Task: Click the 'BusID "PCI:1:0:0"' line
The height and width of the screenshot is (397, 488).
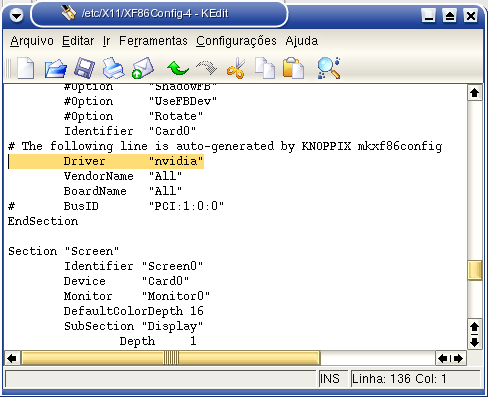Action: [116, 206]
